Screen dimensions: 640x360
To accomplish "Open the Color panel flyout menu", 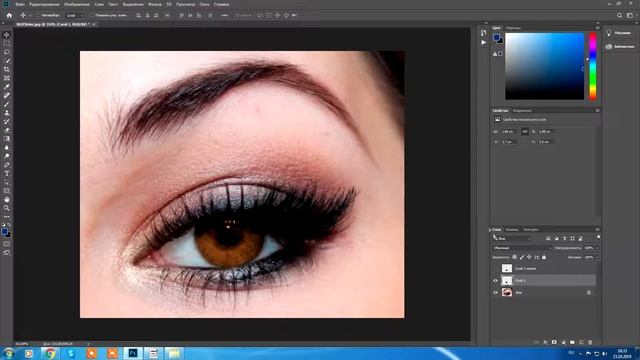I will tap(598, 28).
